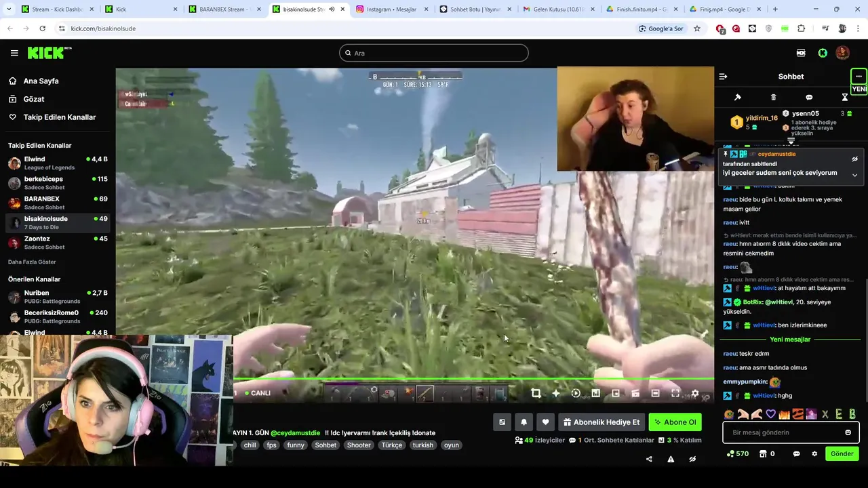The height and width of the screenshot is (488, 868).
Task: Expand the pinned message chevron
Action: click(854, 175)
